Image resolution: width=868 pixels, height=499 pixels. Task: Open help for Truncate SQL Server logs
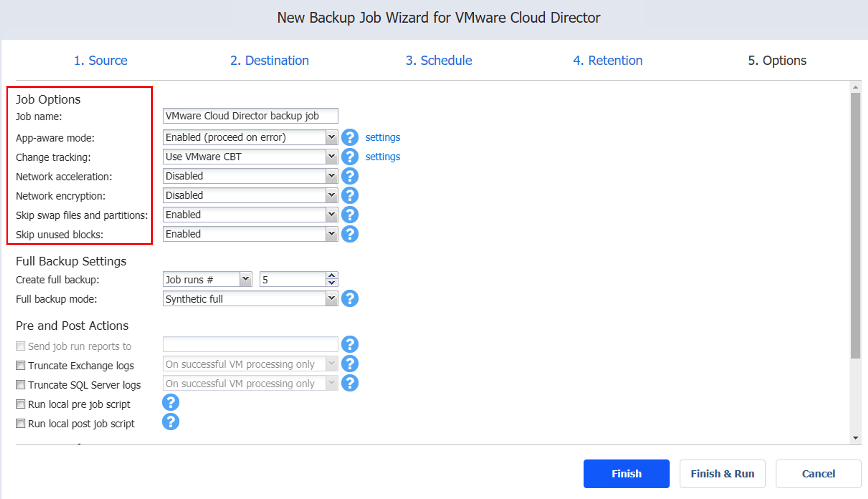pyautogui.click(x=350, y=383)
